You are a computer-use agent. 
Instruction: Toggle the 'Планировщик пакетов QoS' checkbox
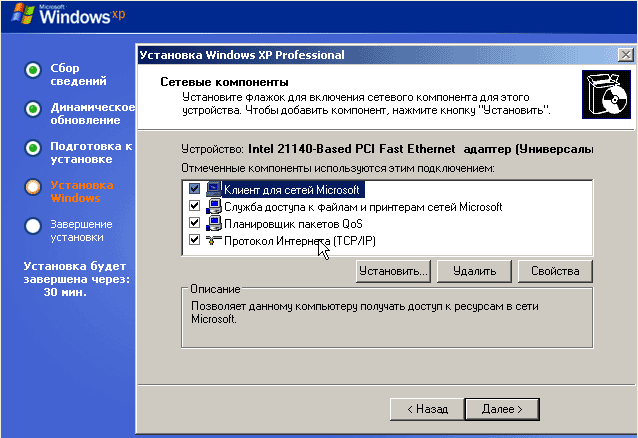tap(194, 223)
